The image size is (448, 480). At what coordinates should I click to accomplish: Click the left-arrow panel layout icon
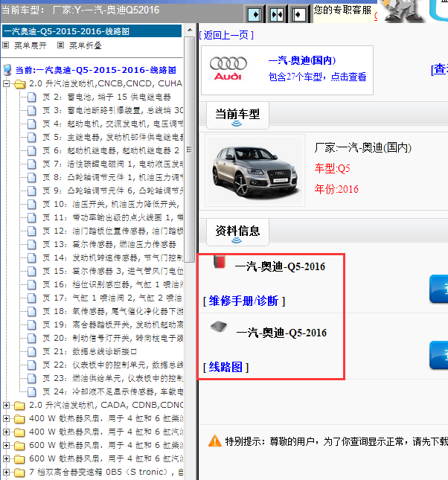click(299, 14)
